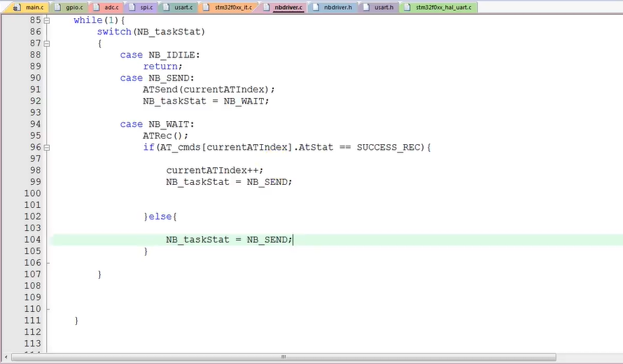Click 'AT_cmds[currentATIndex].AtStat' on line 96
The width and height of the screenshot is (623, 364).
(246, 148)
